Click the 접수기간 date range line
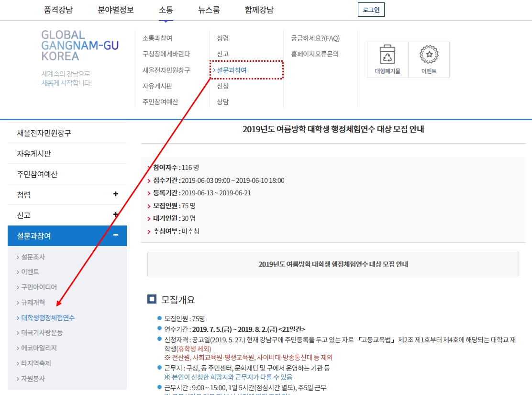The width and height of the screenshot is (532, 395). (219, 181)
